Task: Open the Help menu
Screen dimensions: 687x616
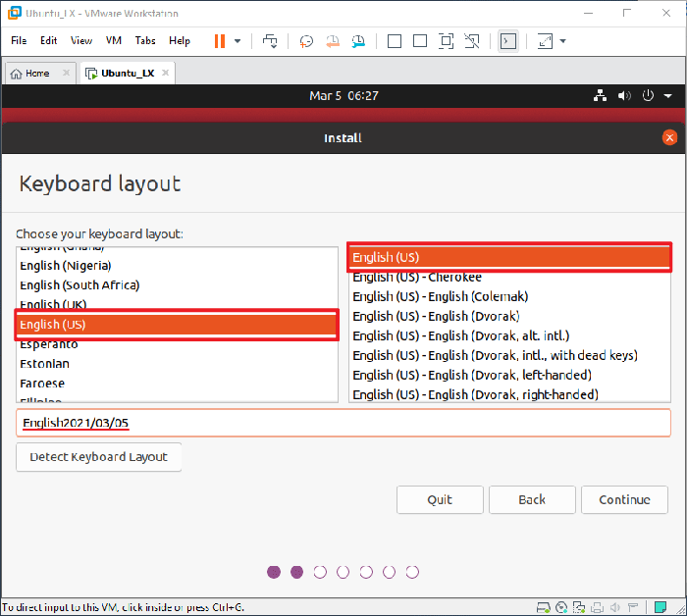Action: pyautogui.click(x=180, y=41)
